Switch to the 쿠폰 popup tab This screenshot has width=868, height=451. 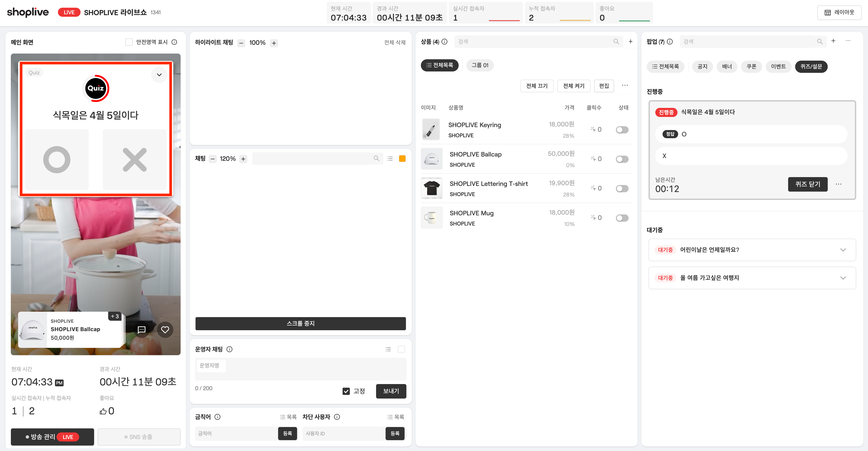(x=751, y=66)
